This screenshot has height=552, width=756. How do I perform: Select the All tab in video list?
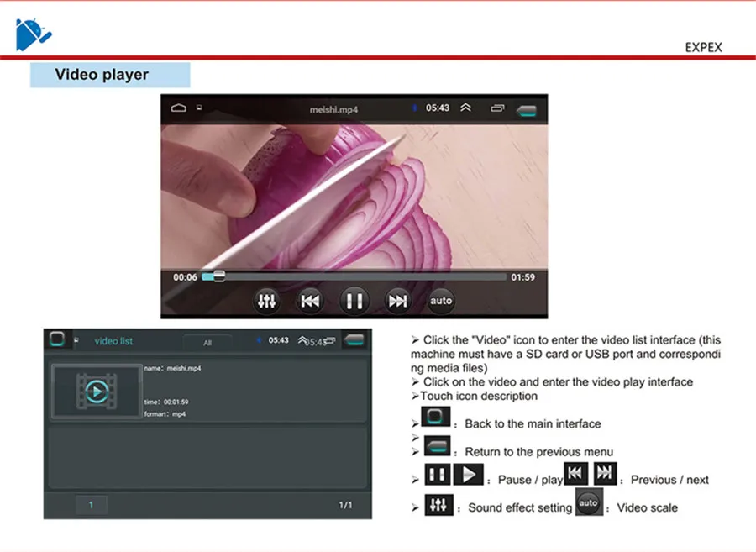pyautogui.click(x=207, y=342)
